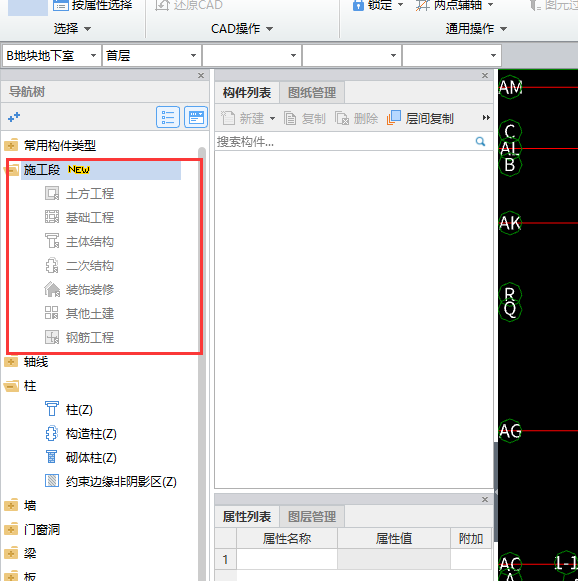This screenshot has width=578, height=581.
Task: Click the search magnifier icon
Action: pyautogui.click(x=481, y=142)
